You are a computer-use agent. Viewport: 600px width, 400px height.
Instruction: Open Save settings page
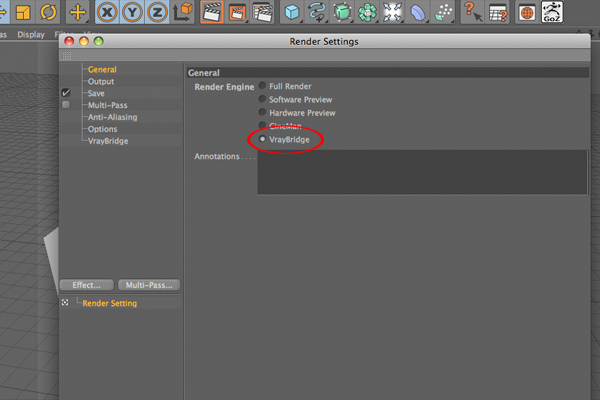coord(96,93)
